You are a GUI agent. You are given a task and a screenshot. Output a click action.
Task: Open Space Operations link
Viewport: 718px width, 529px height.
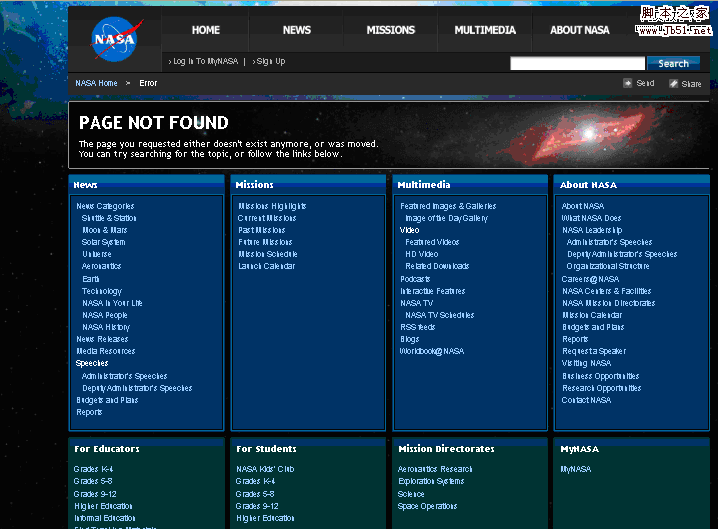[x=427, y=506]
